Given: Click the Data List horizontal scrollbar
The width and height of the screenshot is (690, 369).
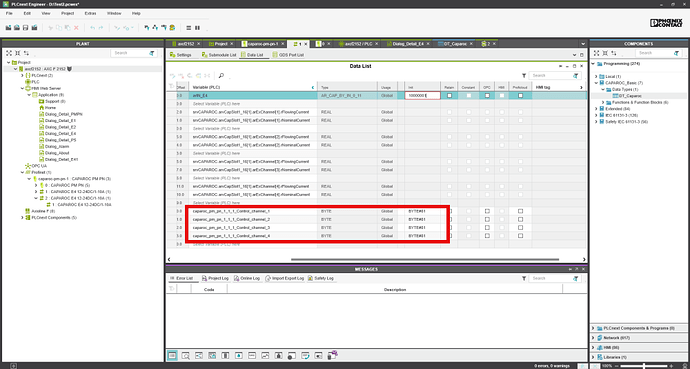Looking at the screenshot, I should tap(425, 259).
